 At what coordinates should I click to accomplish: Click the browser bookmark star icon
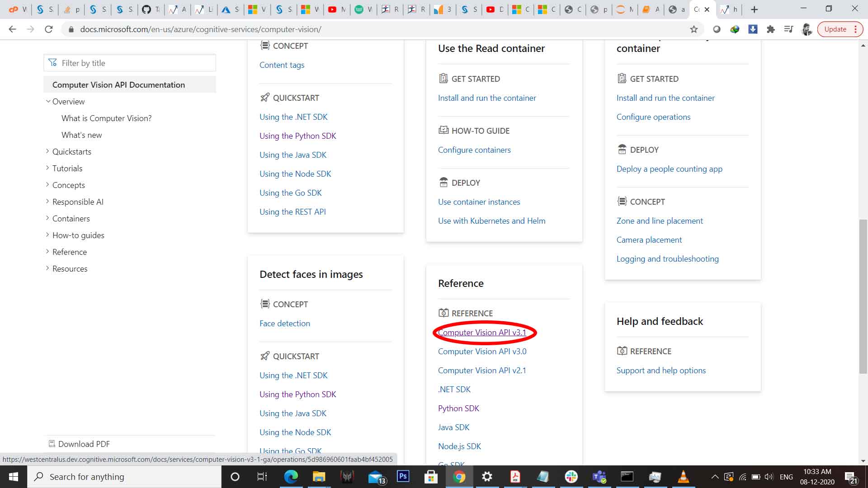(694, 29)
